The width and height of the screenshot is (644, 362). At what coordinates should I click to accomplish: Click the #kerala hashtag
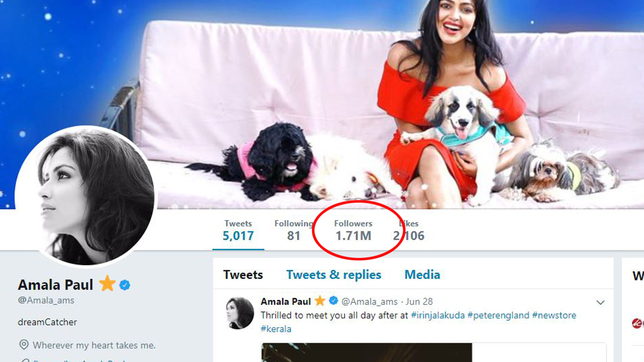(276, 329)
